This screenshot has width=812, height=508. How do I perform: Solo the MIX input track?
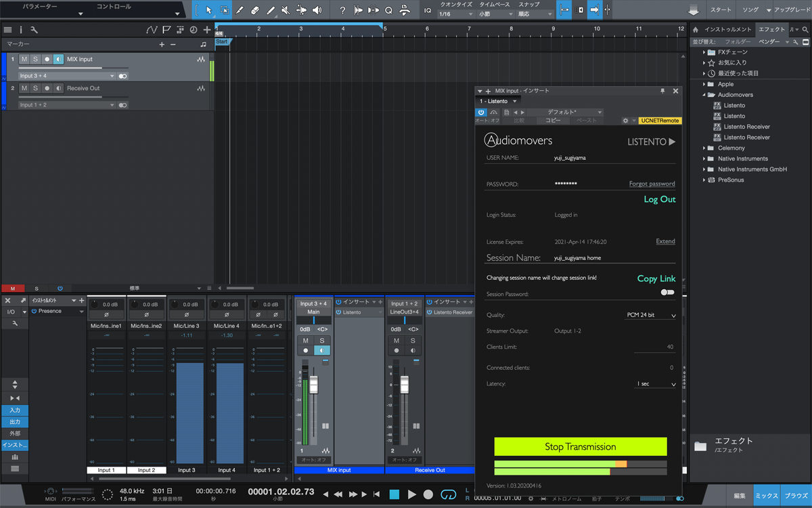tap(35, 59)
